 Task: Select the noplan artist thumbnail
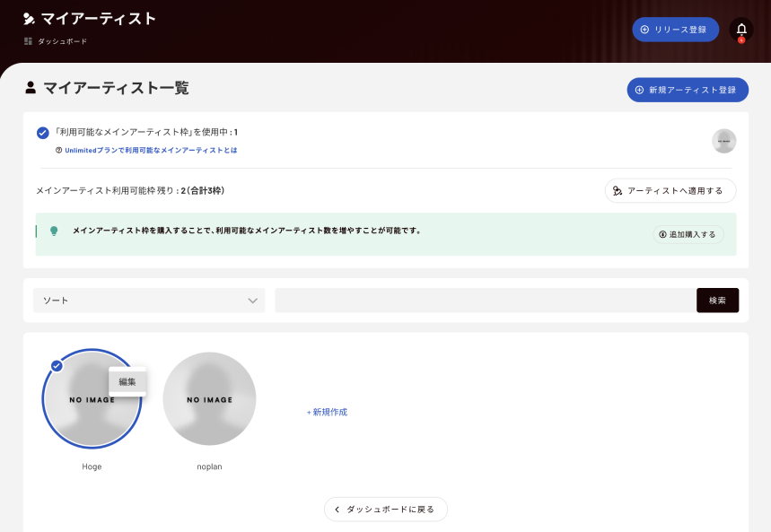[209, 398]
